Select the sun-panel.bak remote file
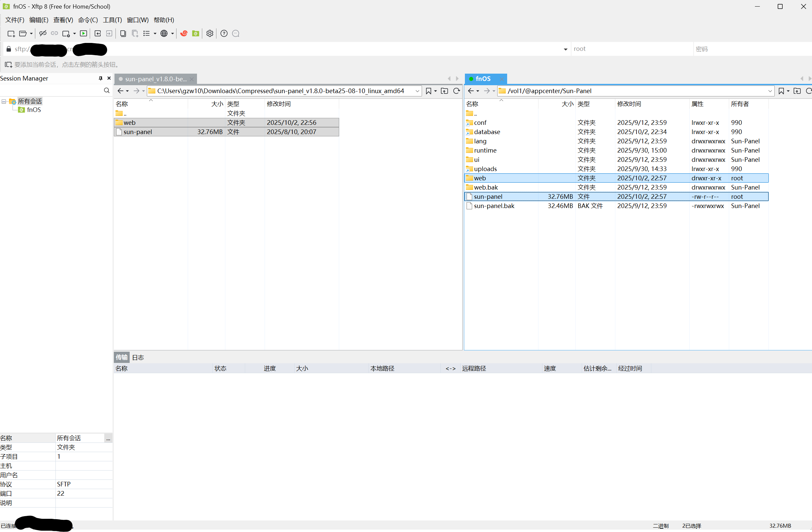 (494, 206)
